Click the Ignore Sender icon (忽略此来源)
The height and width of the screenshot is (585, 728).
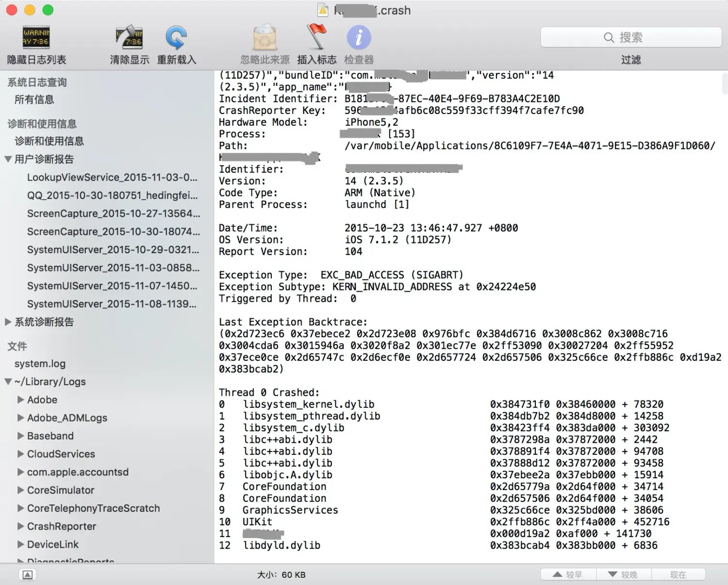coord(265,38)
